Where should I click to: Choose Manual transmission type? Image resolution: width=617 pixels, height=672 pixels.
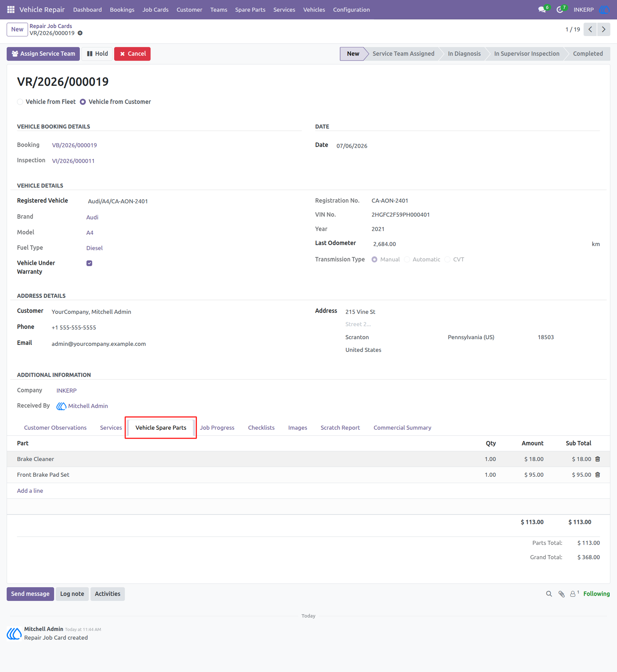(x=374, y=260)
